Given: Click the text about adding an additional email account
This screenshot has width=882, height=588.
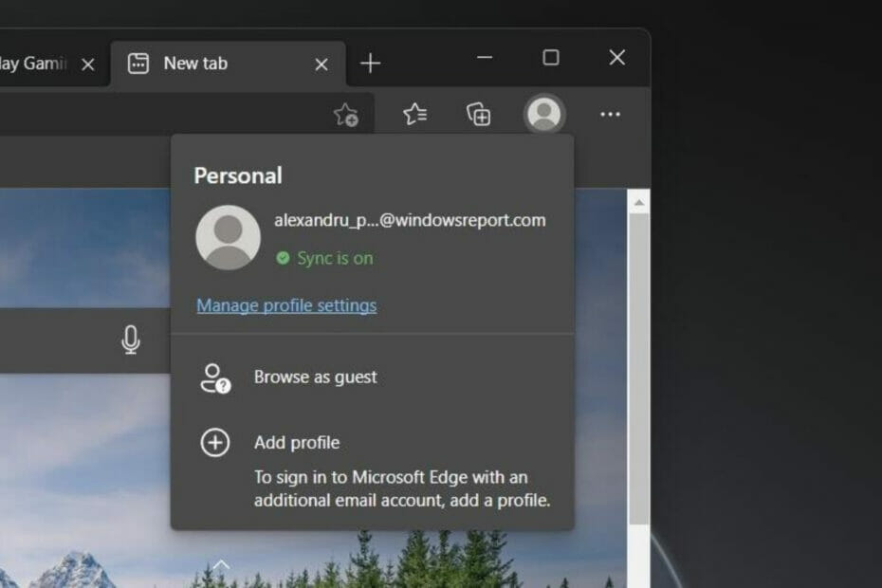Looking at the screenshot, I should 401,488.
